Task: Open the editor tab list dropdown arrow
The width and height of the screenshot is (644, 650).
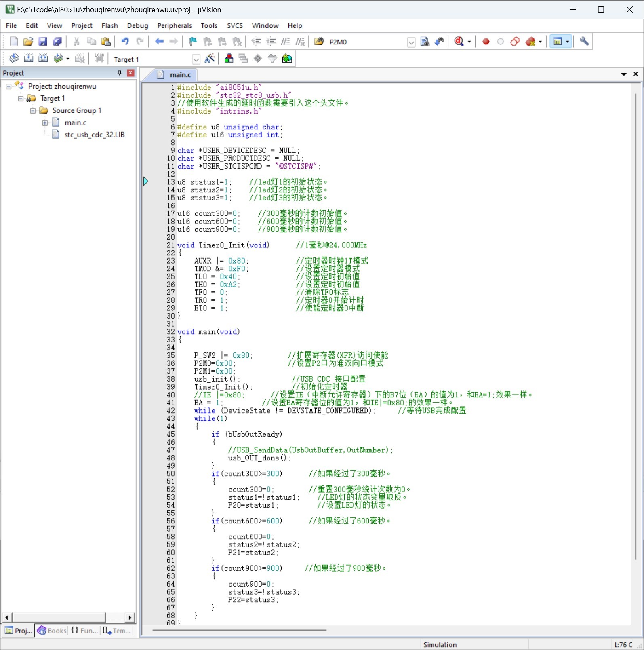Action: click(x=624, y=74)
